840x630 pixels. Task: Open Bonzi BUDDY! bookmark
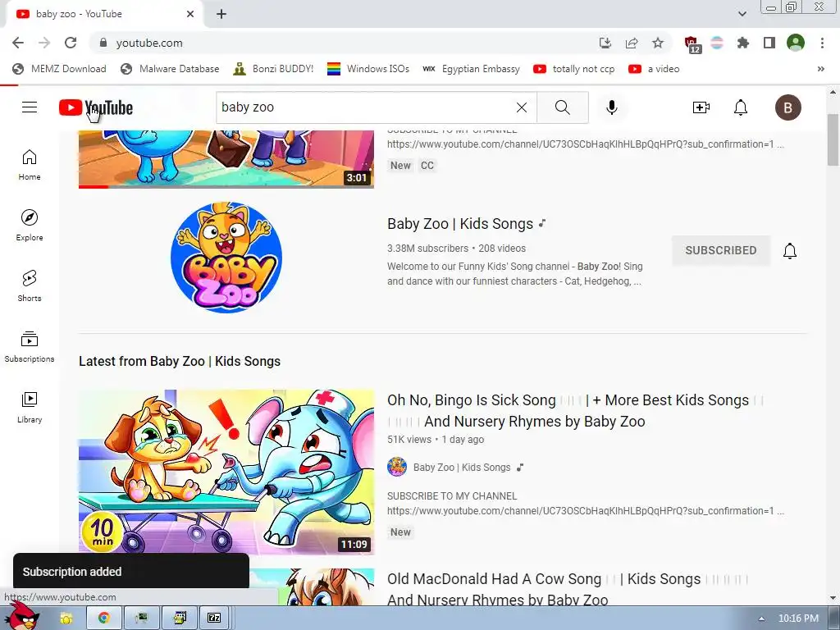[x=273, y=69]
